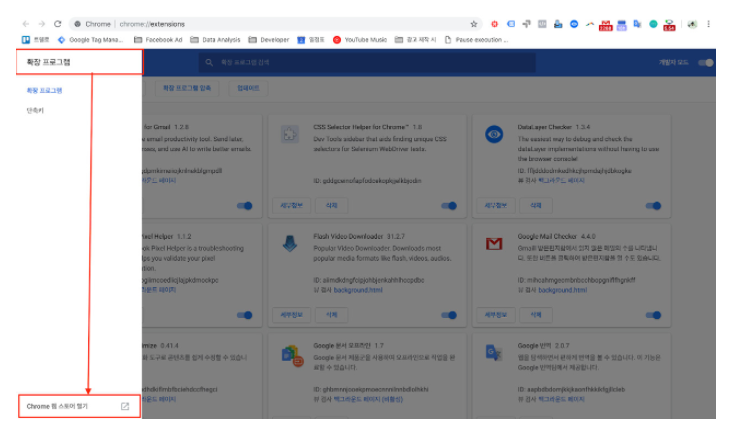745x448 pixels.
Task: Toggle the Pixel Helper 1.1.2 extension
Action: click(x=245, y=315)
